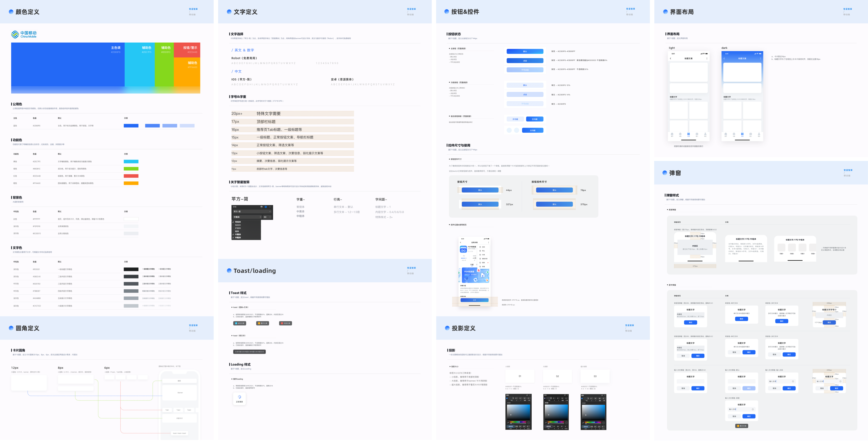This screenshot has height=441, width=868.
Task: Clear text in 输入文本弹窗-报错 dialog input
Action: click(x=753, y=409)
